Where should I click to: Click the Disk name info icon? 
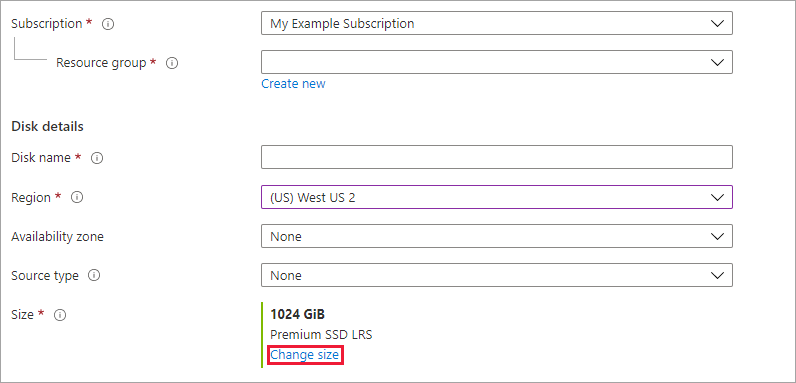click(x=97, y=158)
